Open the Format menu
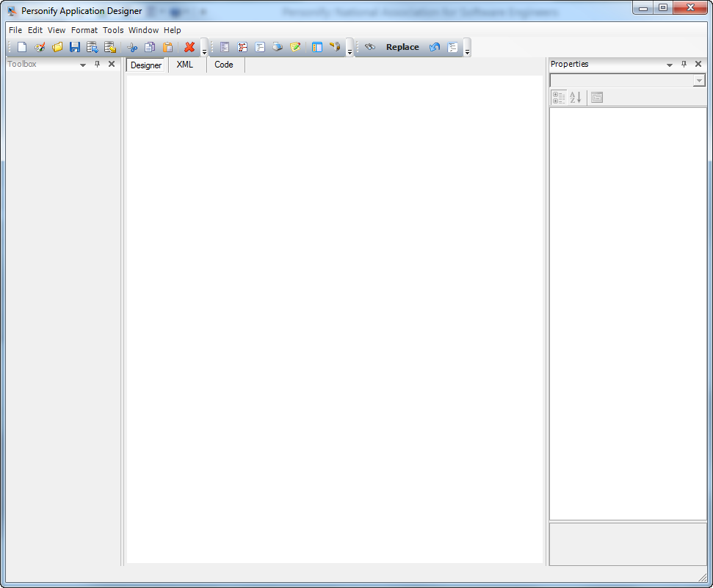 [x=84, y=30]
